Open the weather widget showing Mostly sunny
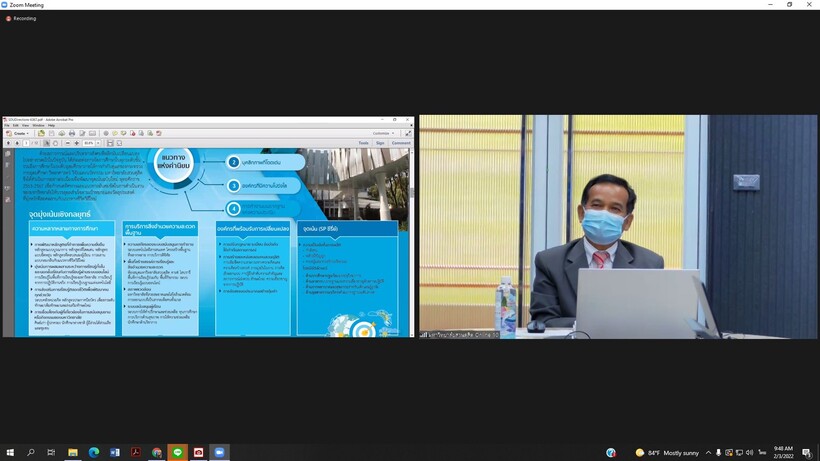The image size is (820, 461). (667, 453)
